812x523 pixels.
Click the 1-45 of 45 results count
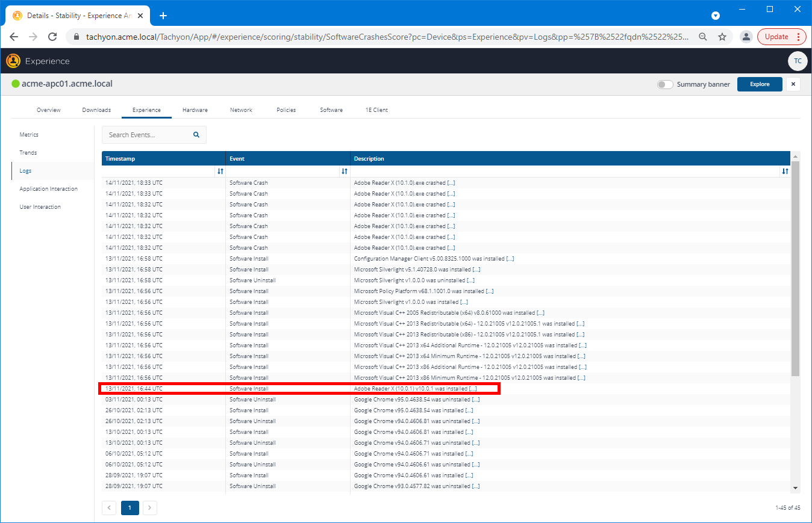(788, 508)
